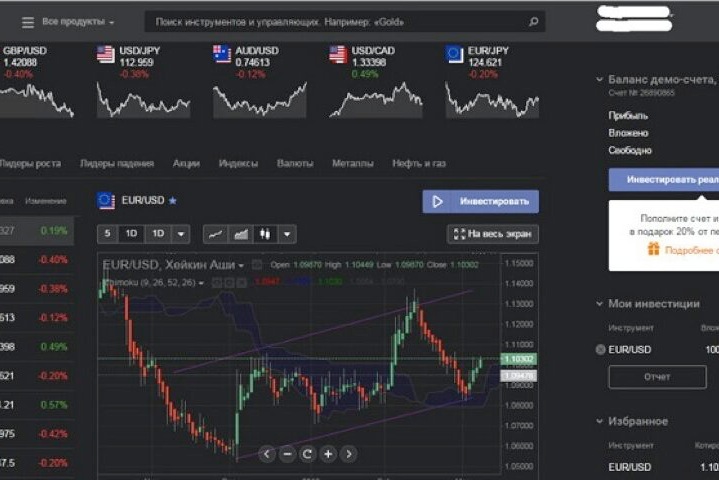Expand the 'Все продукты' dropdown
The width and height of the screenshot is (719, 480).
(x=78, y=22)
